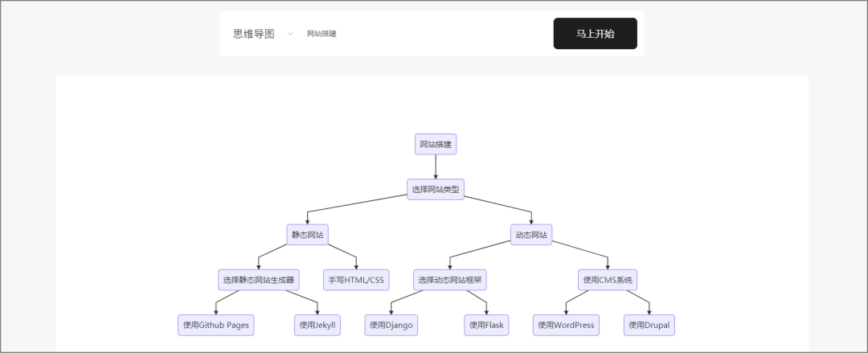Click the 动态网站 node
Viewport: 868px width, 353px height.
tap(531, 235)
